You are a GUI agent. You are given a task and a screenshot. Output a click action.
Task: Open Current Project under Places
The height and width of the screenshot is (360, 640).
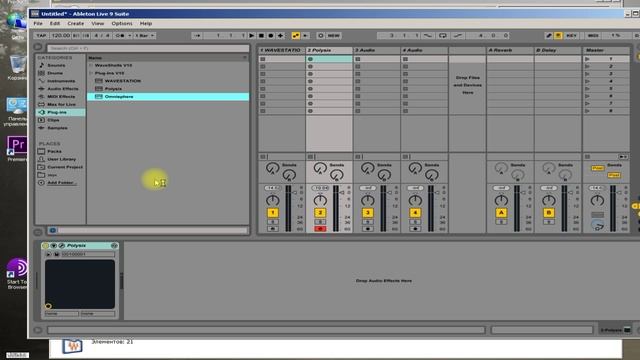(x=65, y=167)
